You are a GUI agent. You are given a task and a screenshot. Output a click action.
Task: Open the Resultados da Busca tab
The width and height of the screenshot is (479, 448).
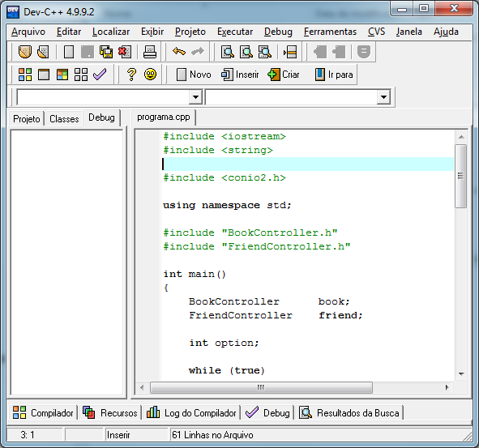tap(349, 412)
